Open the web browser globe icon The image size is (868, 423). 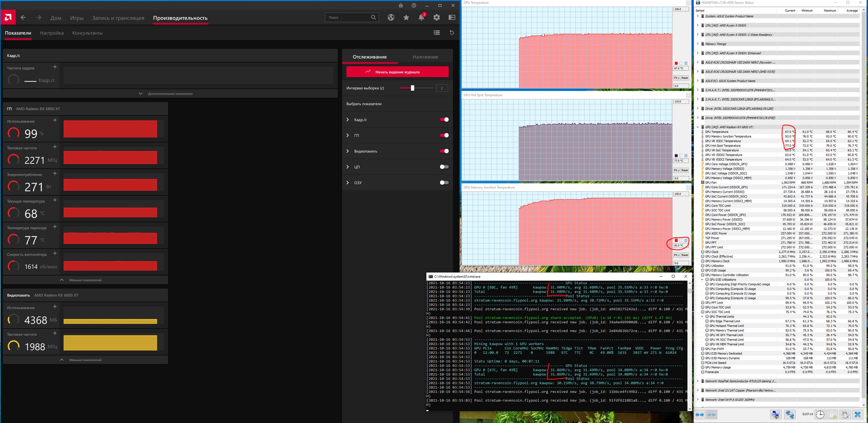point(391,18)
